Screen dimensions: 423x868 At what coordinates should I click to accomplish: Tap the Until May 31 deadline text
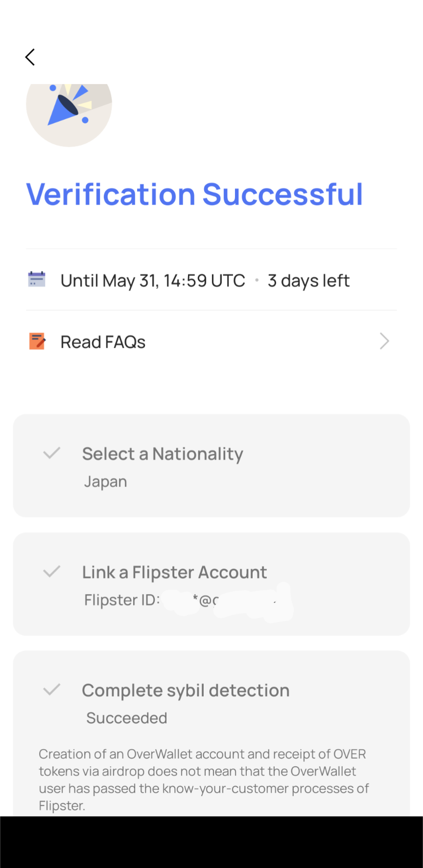coord(153,281)
